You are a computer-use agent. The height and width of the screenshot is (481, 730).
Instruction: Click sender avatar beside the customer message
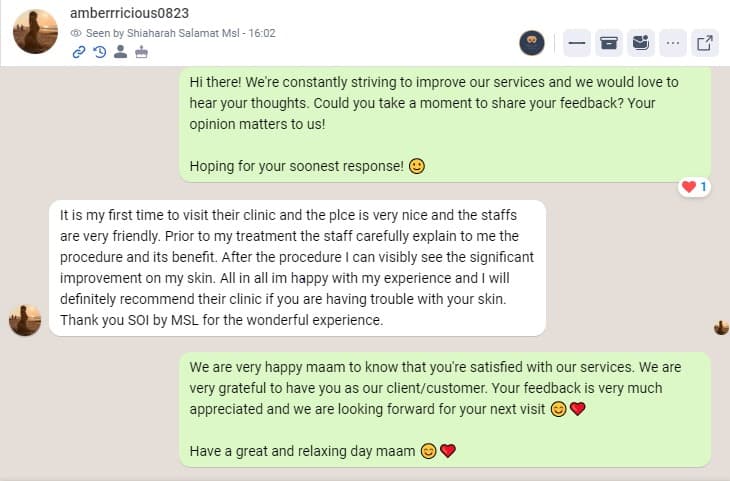25,320
